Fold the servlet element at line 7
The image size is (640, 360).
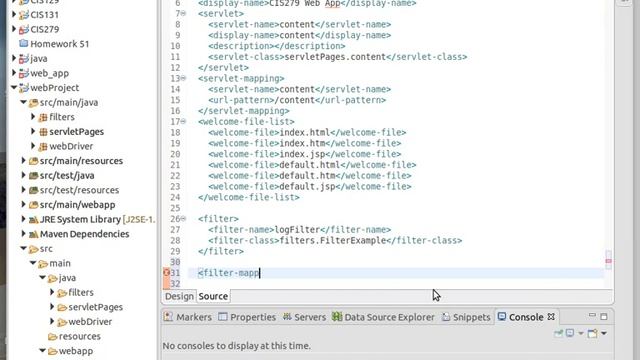click(183, 13)
